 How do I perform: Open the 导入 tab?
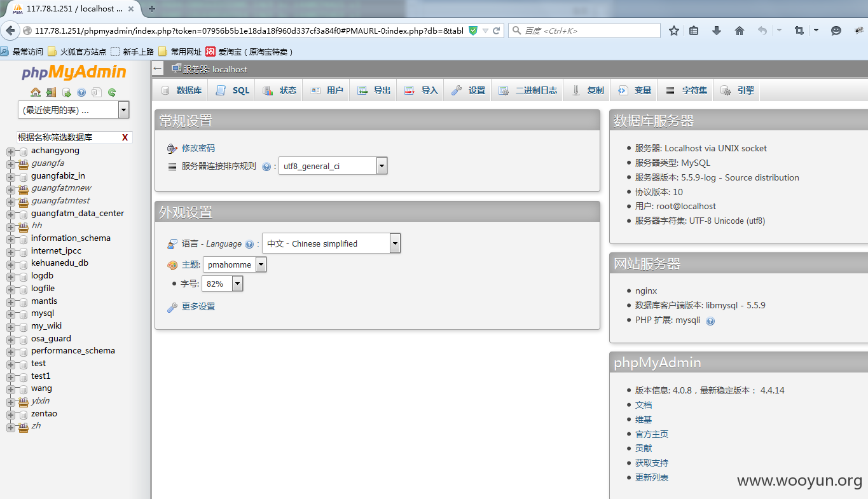pos(420,90)
